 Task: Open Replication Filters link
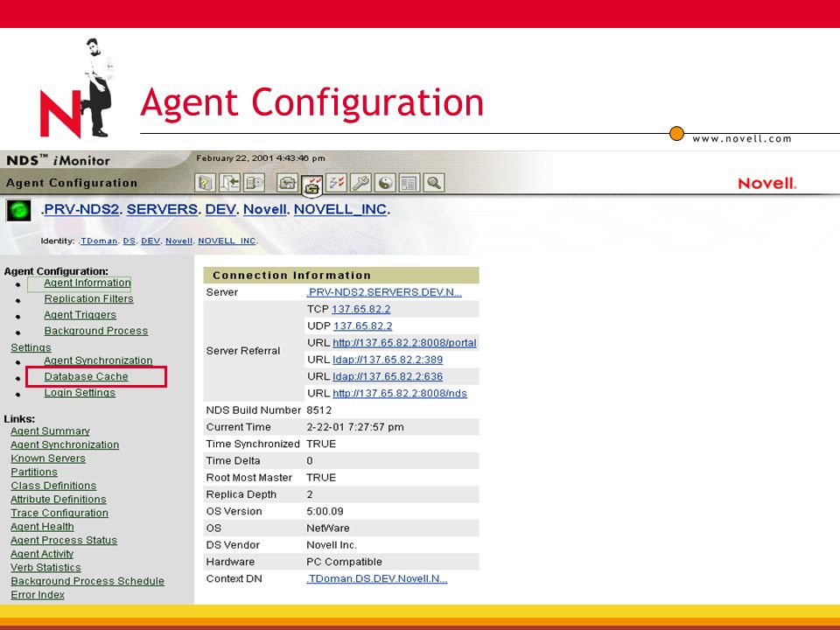pyautogui.click(x=89, y=299)
